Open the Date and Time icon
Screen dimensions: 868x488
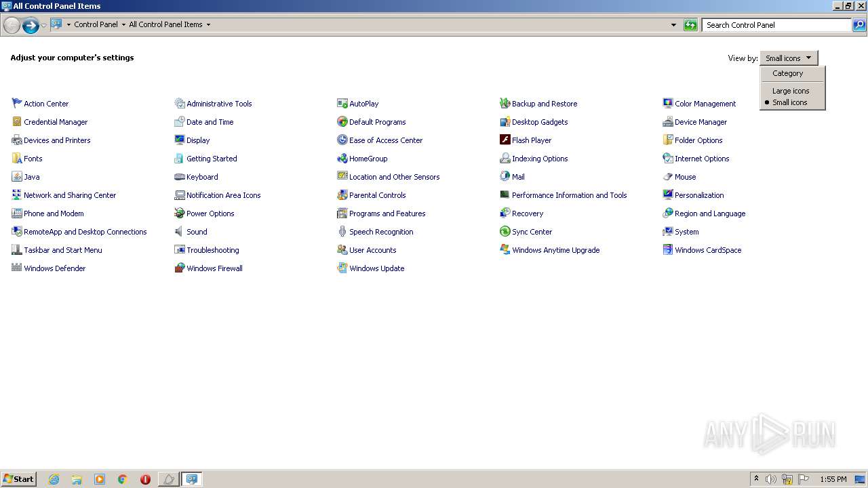pos(180,122)
